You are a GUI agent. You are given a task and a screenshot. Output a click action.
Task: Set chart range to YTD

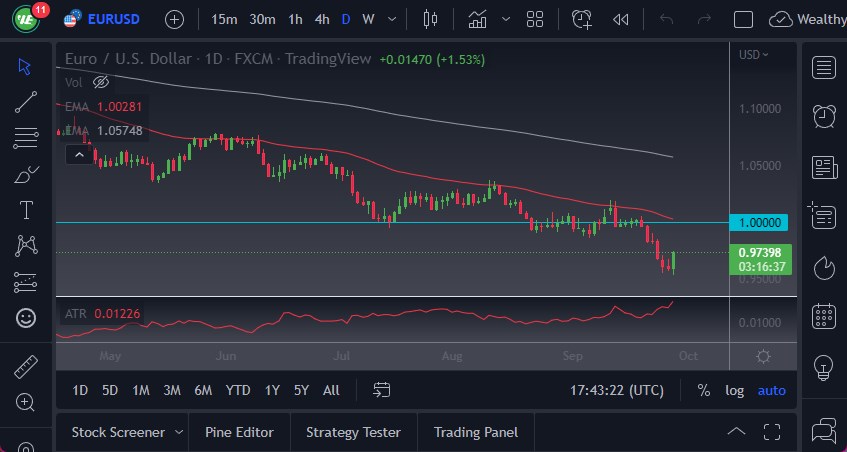(238, 390)
